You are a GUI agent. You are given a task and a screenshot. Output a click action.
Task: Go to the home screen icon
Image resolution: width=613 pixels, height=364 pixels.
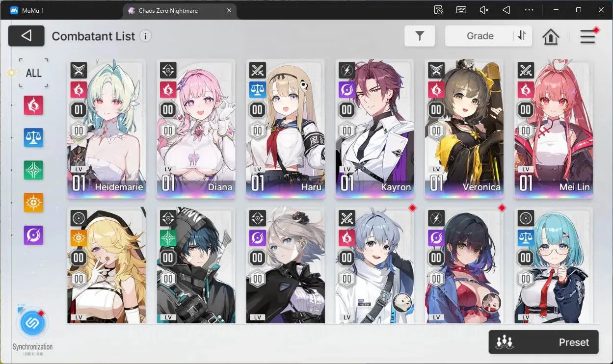tap(551, 36)
